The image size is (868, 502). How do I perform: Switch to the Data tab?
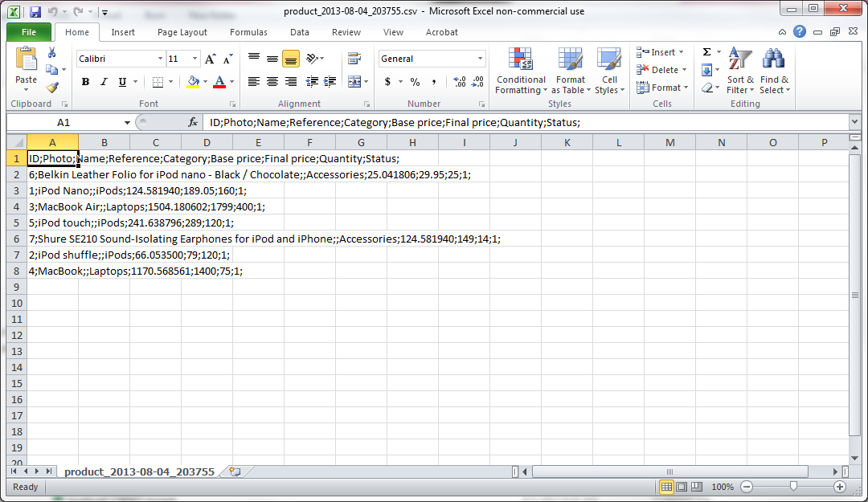coord(300,32)
